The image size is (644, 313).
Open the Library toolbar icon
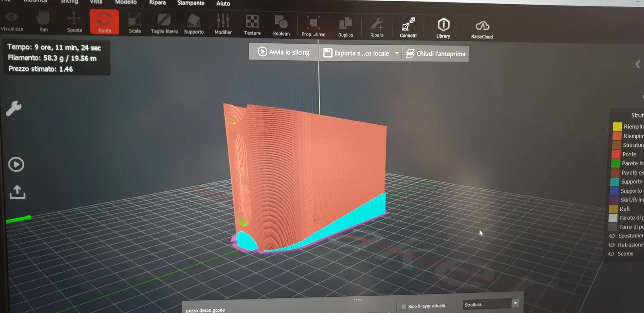tap(443, 28)
